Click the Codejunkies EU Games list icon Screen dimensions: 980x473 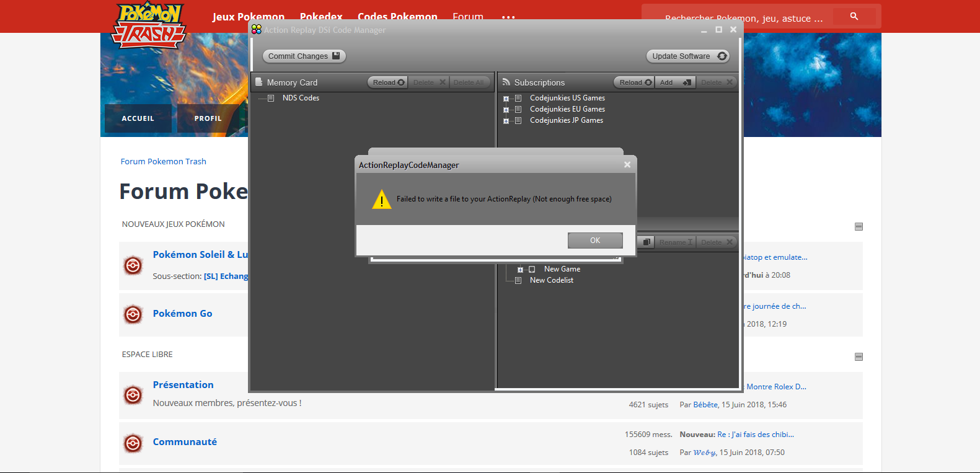click(x=518, y=109)
